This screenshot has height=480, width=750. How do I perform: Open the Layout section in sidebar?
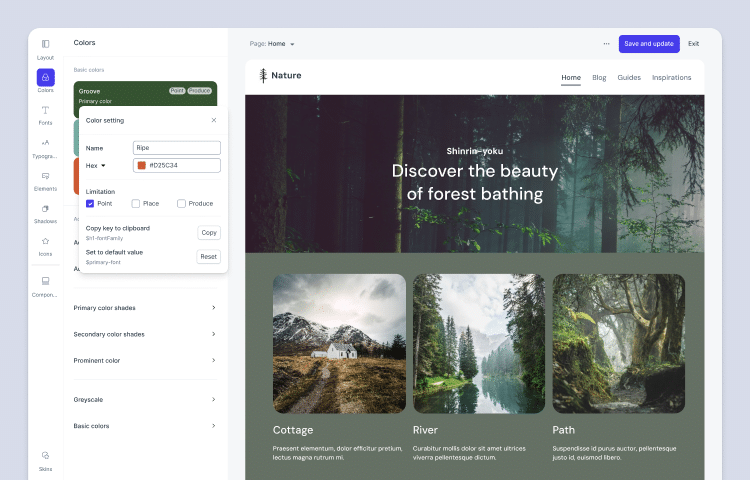pos(45,49)
